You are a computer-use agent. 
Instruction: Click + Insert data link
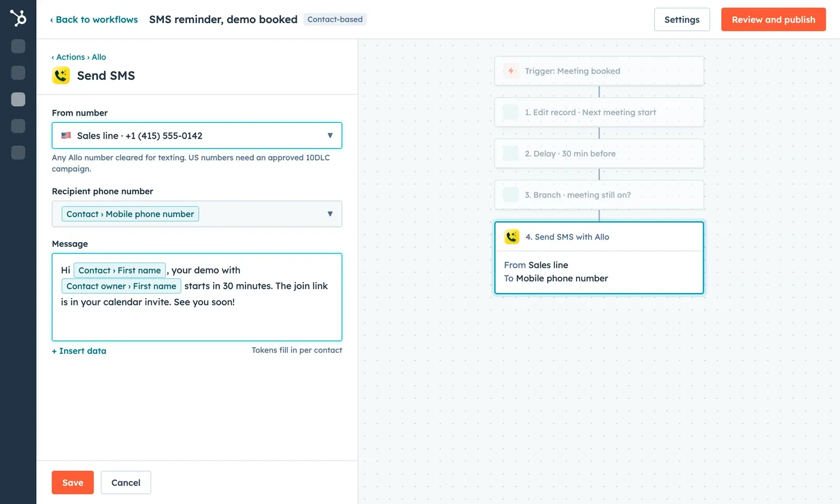(79, 351)
